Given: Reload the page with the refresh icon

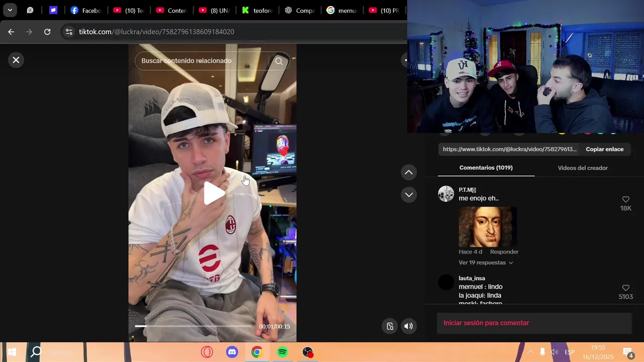Looking at the screenshot, I should pyautogui.click(x=47, y=32).
